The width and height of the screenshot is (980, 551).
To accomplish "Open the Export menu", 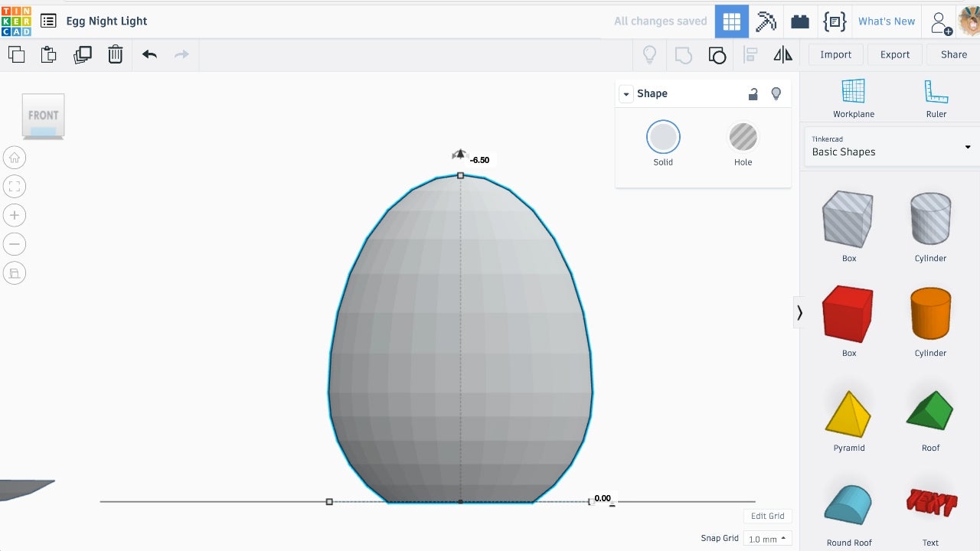I will 894,54.
